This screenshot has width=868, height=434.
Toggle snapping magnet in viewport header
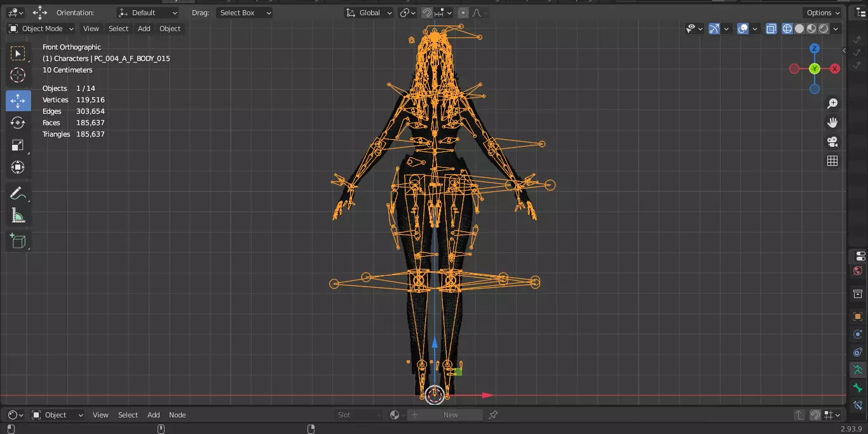point(427,13)
